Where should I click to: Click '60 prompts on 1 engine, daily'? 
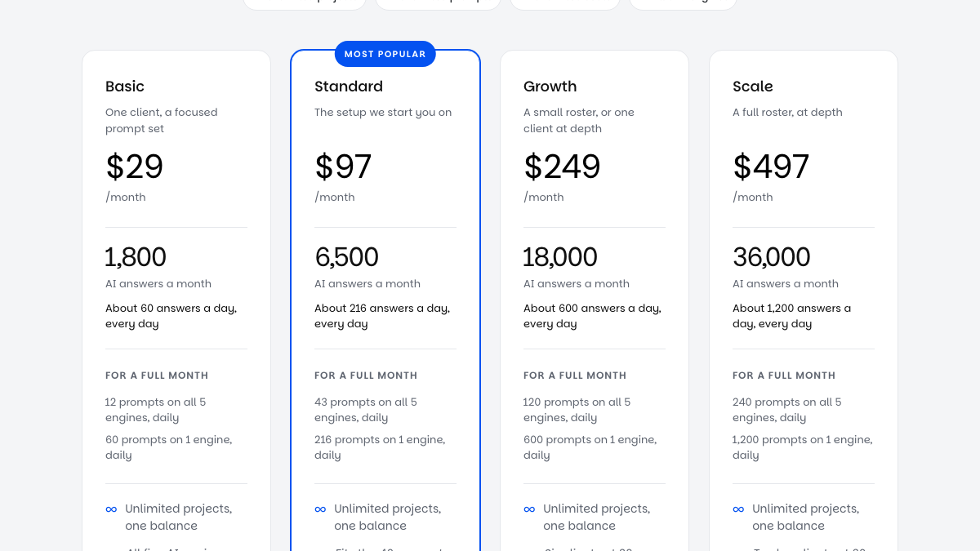(169, 447)
